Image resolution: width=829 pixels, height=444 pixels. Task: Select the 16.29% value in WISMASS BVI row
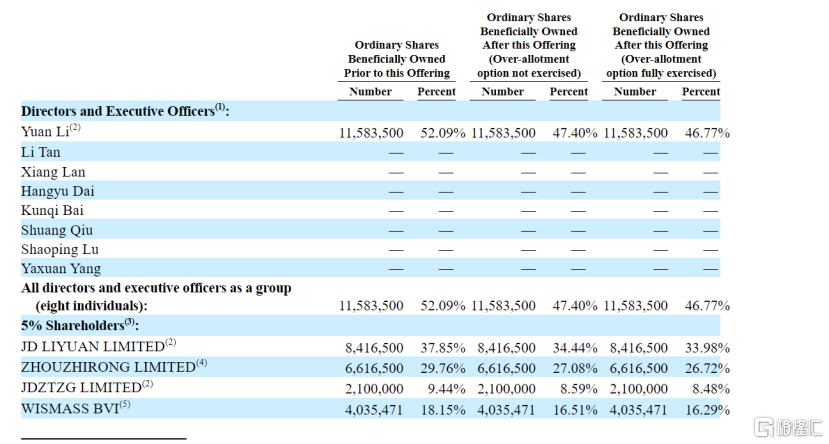706,409
